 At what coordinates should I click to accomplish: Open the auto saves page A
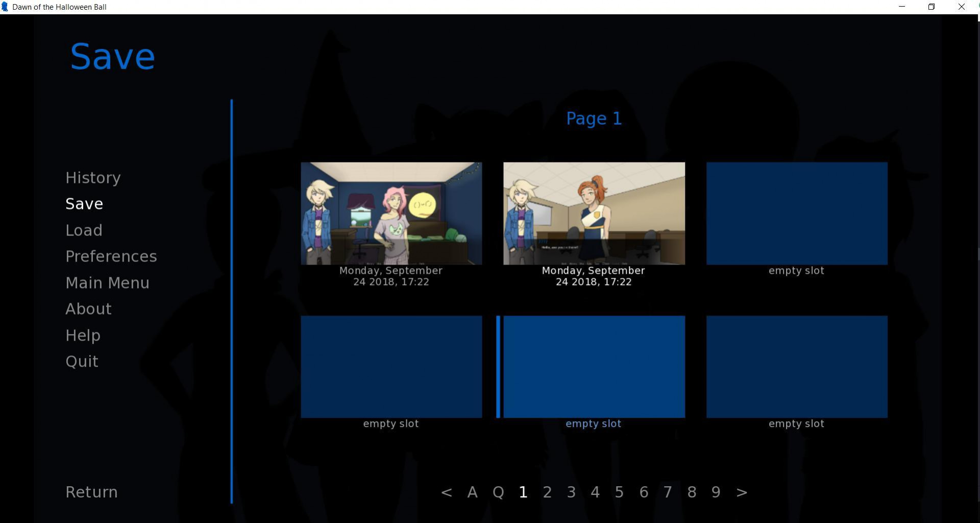pyautogui.click(x=472, y=492)
